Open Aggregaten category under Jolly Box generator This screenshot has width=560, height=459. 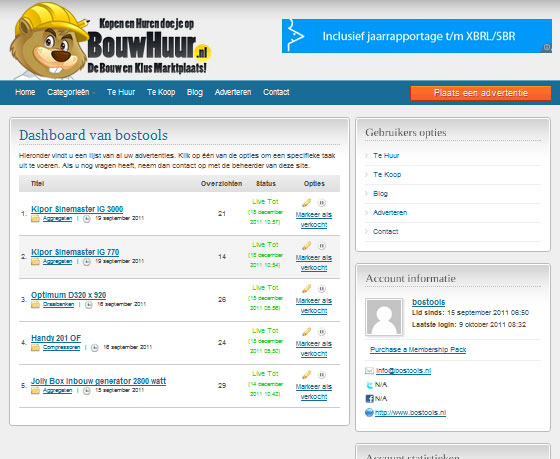[58, 390]
